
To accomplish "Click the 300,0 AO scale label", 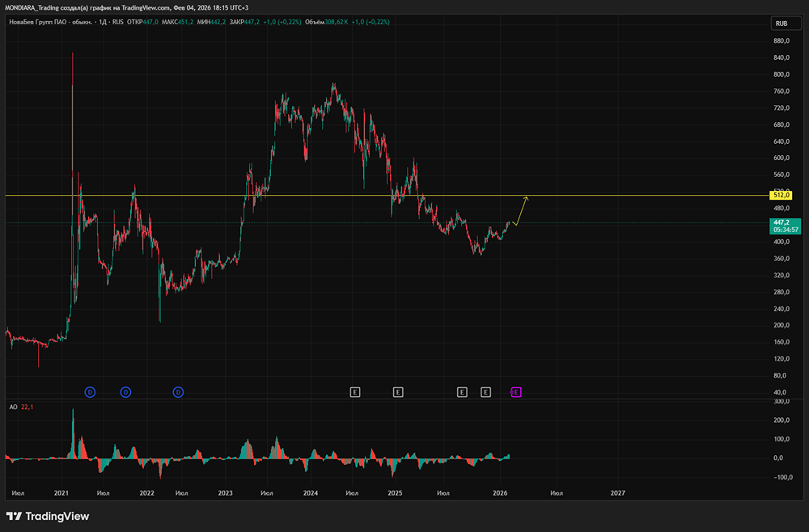I will [781, 402].
